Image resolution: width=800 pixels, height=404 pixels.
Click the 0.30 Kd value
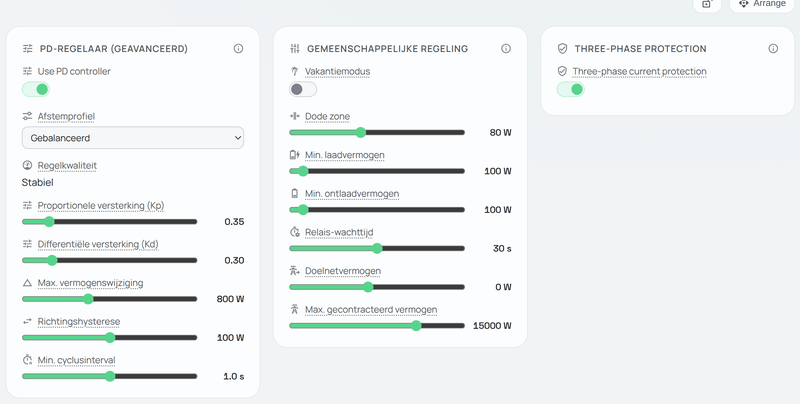click(234, 260)
